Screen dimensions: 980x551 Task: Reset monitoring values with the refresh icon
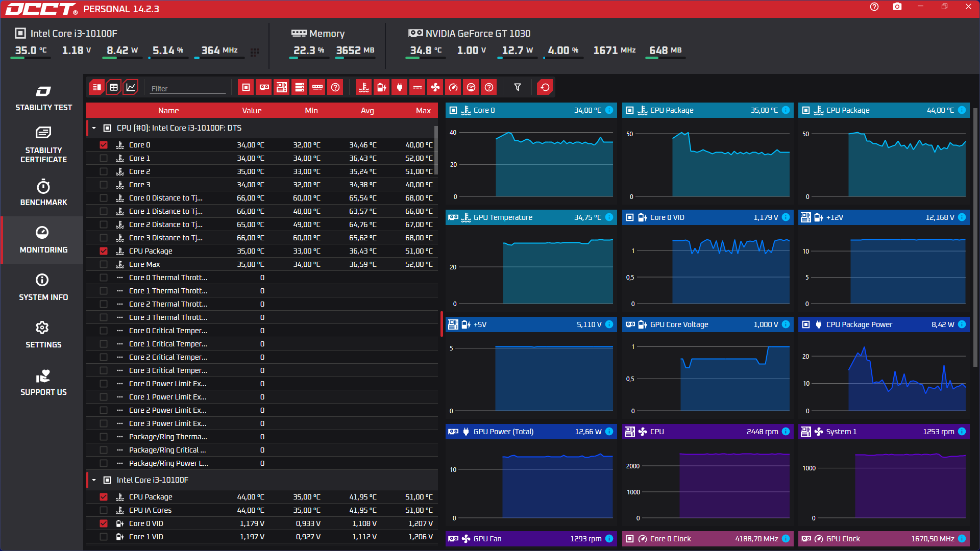(545, 87)
